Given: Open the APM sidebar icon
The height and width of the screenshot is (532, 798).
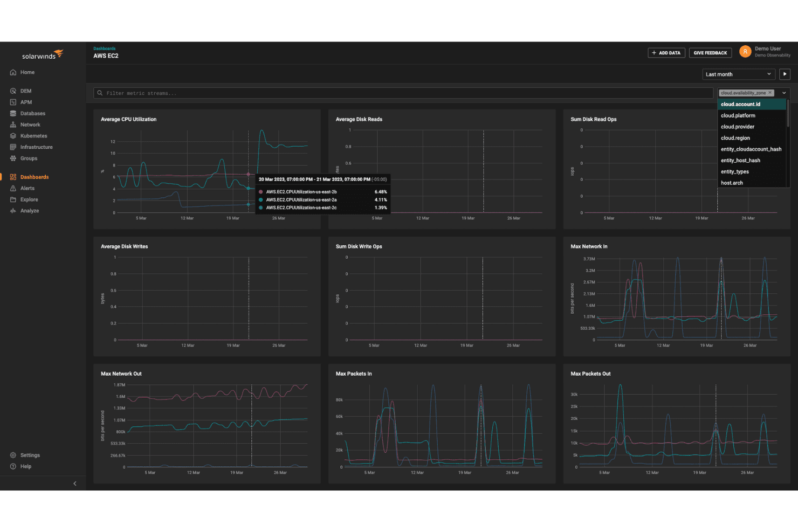Looking at the screenshot, I should (13, 102).
